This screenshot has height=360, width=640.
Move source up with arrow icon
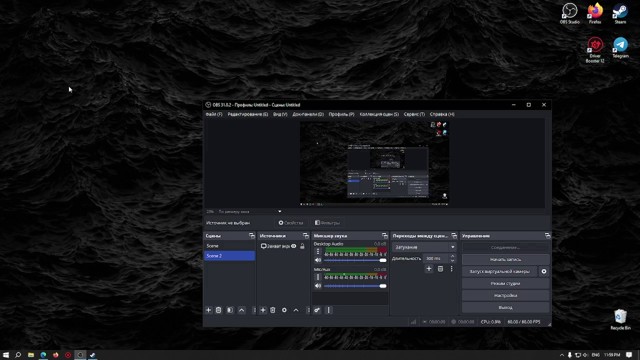296,310
